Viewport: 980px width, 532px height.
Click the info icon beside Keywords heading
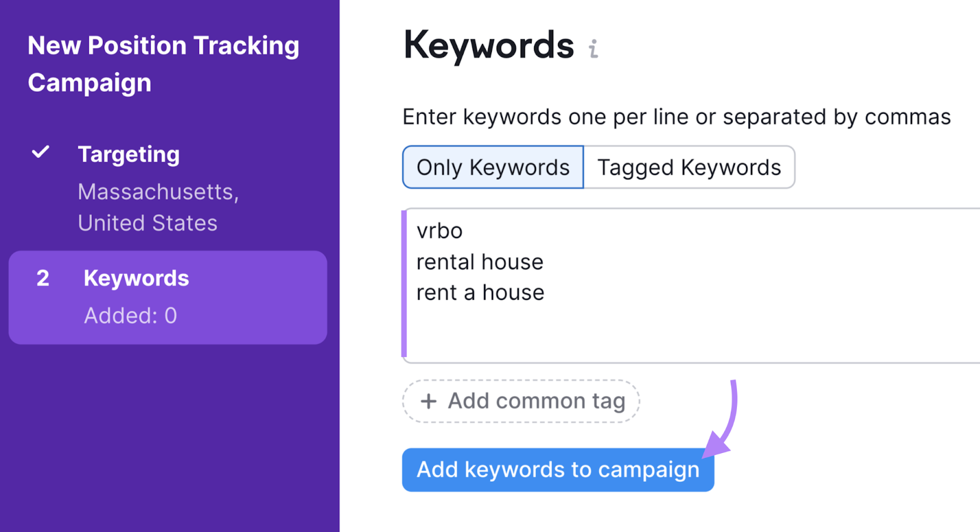[593, 48]
